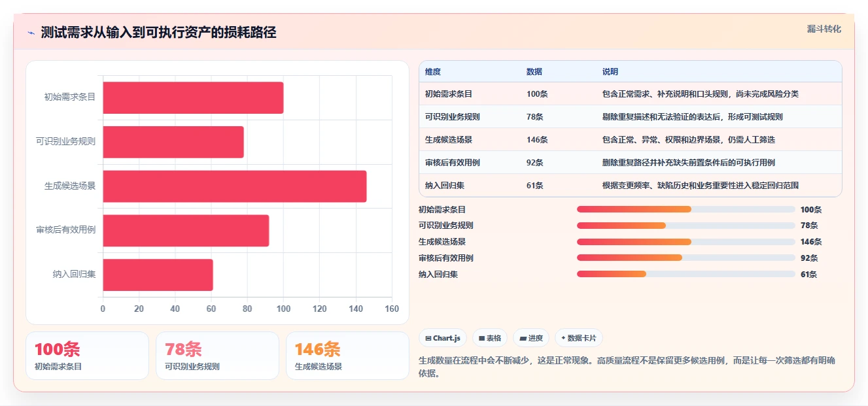Click the description starting 根据变更频率
The height and width of the screenshot is (406, 868).
[701, 186]
